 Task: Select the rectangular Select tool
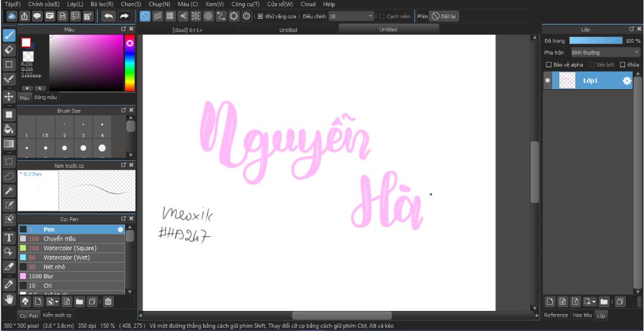click(x=9, y=161)
